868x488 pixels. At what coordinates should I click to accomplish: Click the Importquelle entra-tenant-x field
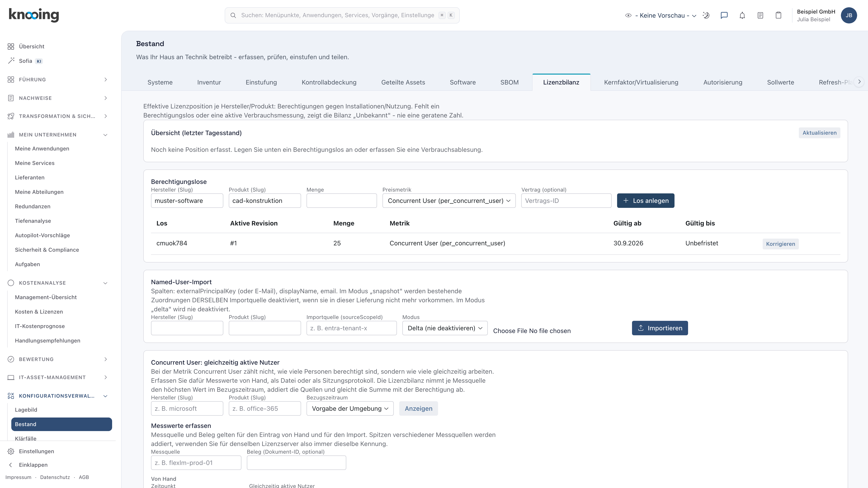pos(351,328)
